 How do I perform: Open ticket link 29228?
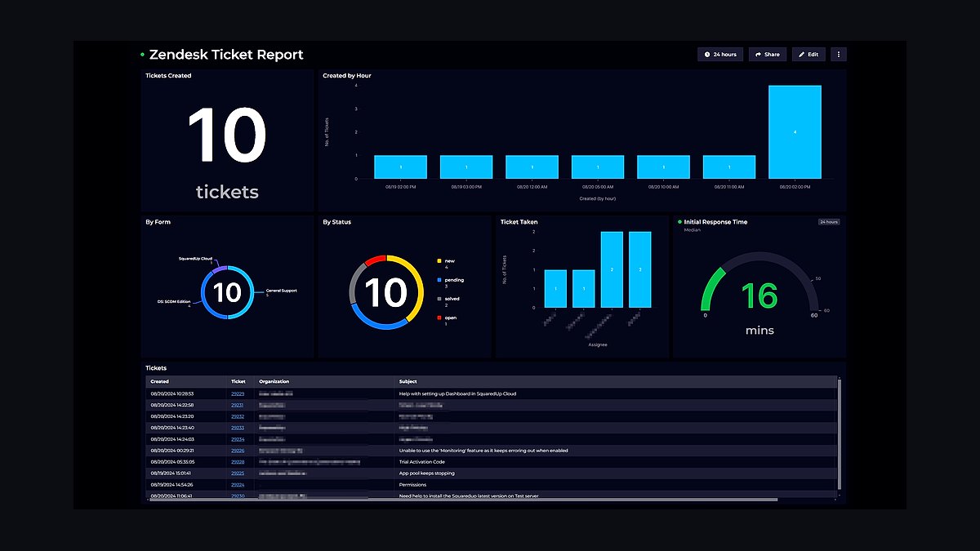[238, 462]
